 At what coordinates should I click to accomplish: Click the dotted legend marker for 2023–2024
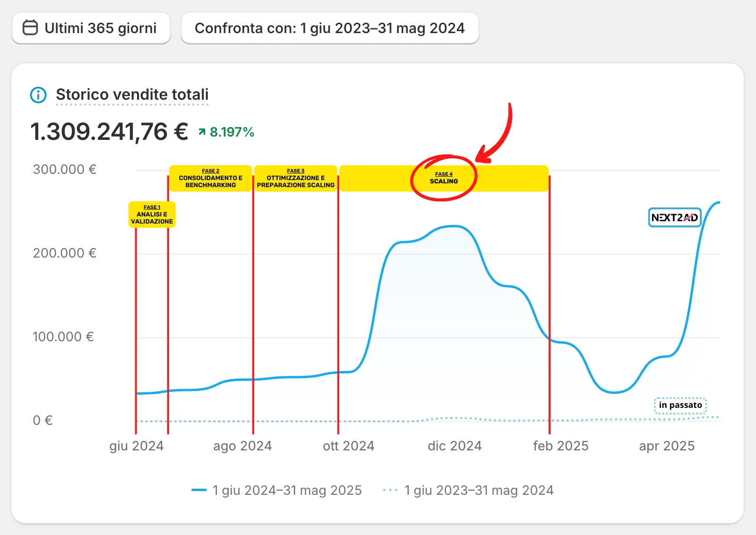click(x=390, y=490)
